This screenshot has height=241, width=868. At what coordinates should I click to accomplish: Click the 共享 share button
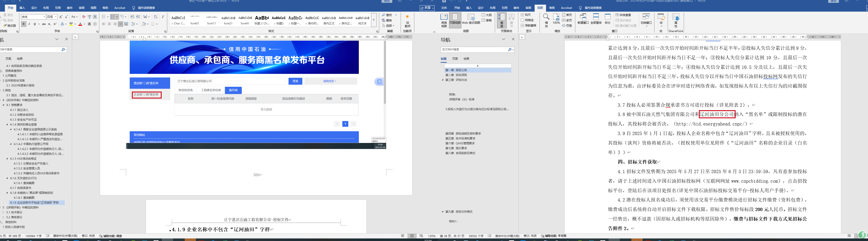coord(427,8)
